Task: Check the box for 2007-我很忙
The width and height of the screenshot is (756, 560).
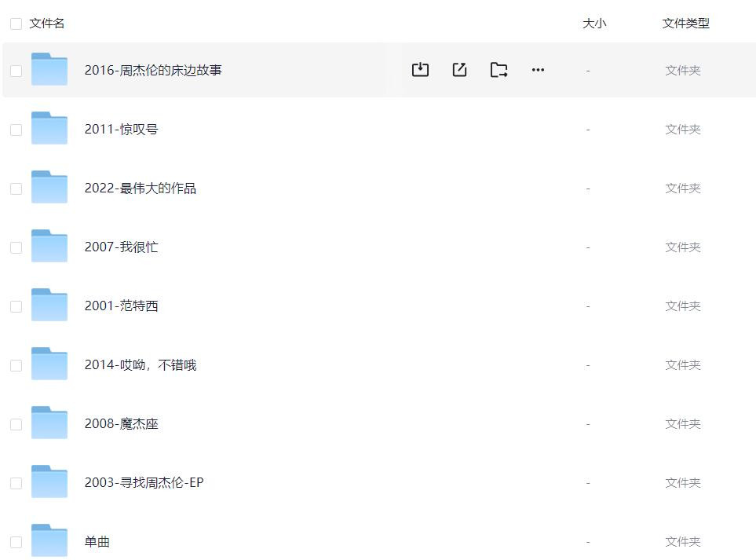Action: (16, 247)
